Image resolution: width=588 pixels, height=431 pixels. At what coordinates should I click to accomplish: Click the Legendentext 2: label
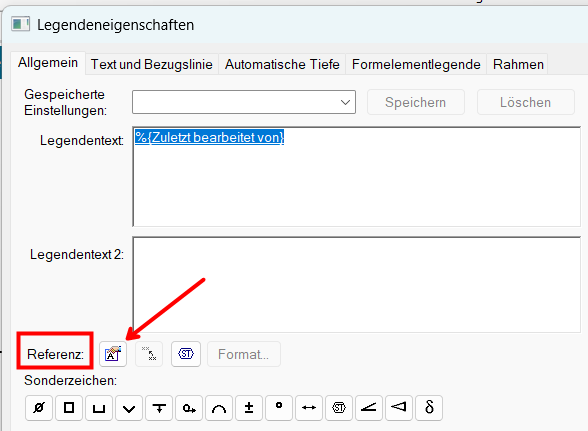click(x=77, y=254)
